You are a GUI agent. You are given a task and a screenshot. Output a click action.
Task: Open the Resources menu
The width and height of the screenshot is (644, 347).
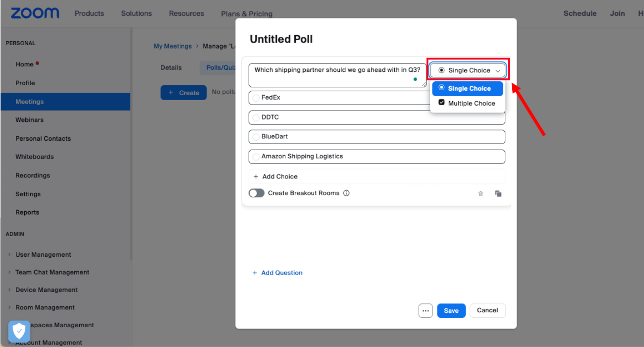click(186, 13)
